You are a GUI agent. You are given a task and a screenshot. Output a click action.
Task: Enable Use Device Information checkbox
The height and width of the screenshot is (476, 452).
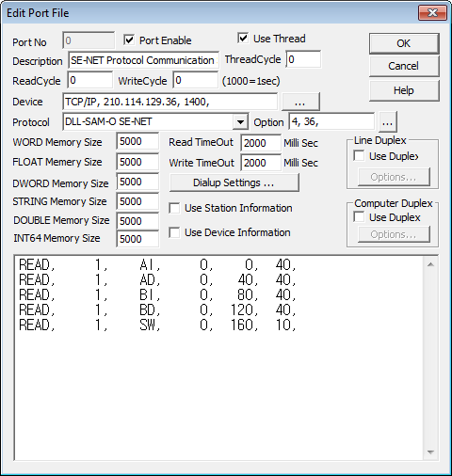(174, 232)
